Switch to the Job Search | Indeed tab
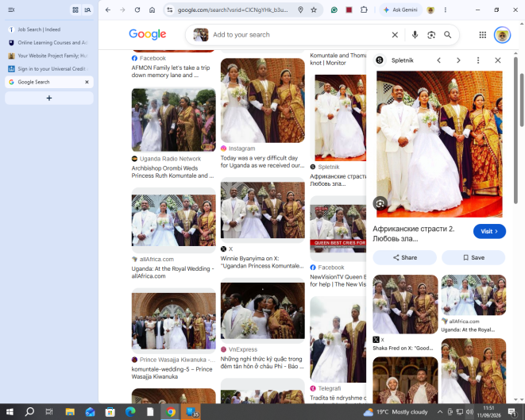The image size is (525, 420). (49, 29)
